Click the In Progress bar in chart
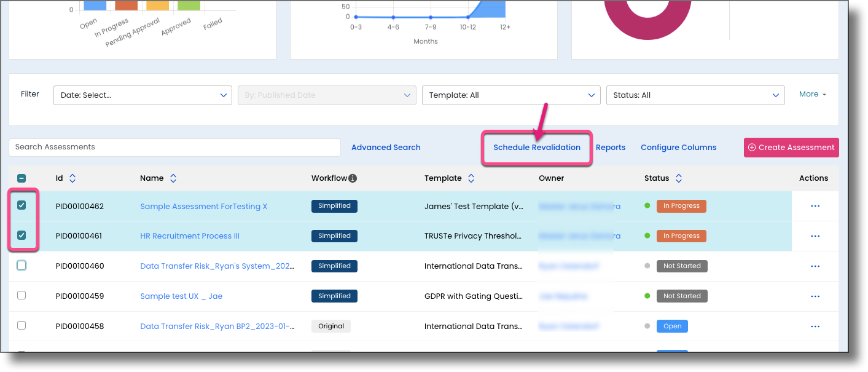868x372 pixels. tap(126, 5)
